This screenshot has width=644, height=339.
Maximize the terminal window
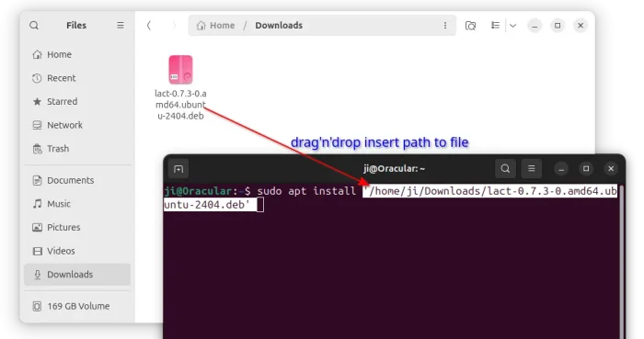pyautogui.click(x=586, y=168)
